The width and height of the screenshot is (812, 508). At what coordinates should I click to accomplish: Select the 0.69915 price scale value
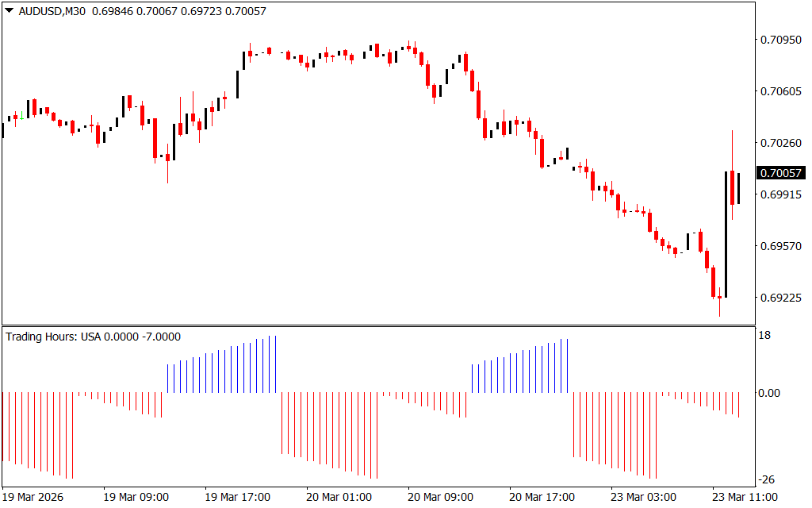point(780,194)
